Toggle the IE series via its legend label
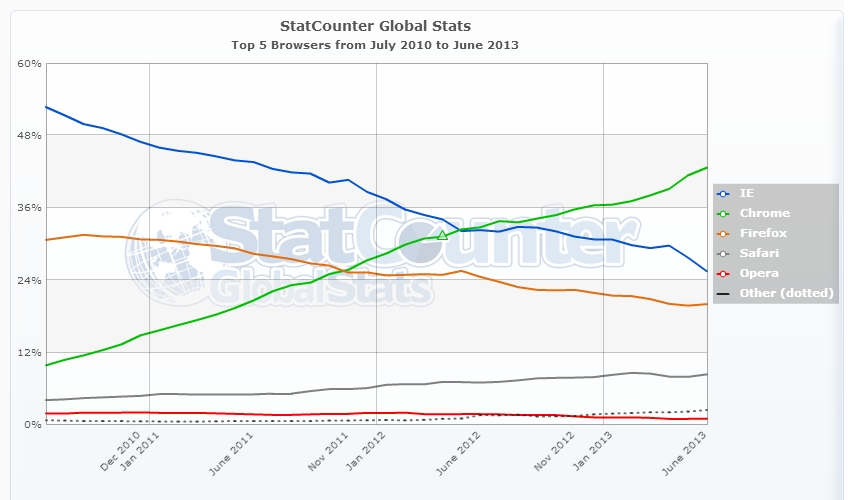The height and width of the screenshot is (500, 854). click(747, 193)
